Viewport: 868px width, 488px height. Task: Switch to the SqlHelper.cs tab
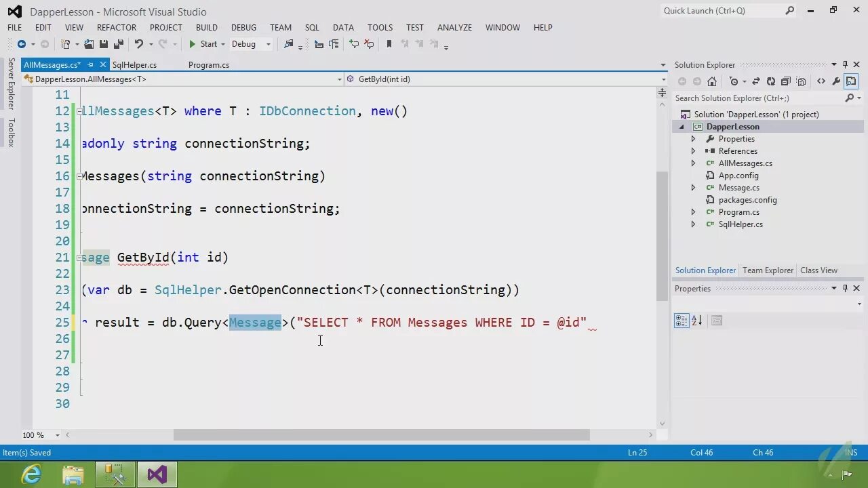tap(134, 65)
